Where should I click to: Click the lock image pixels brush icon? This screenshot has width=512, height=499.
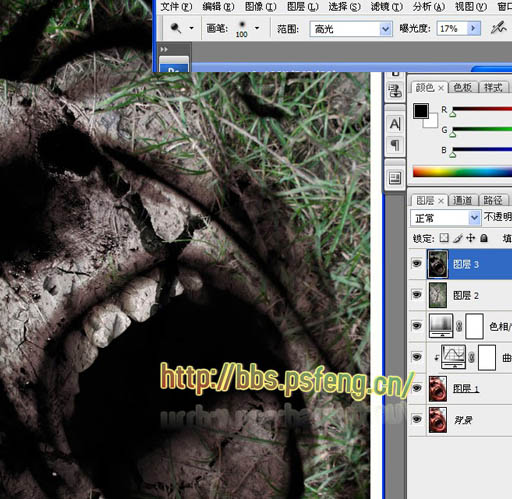pos(458,238)
